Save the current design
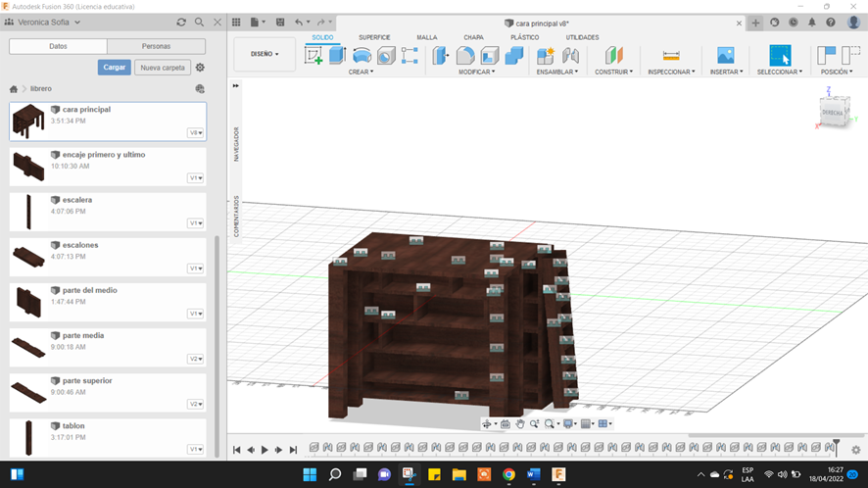This screenshot has height=488, width=868. 280,23
